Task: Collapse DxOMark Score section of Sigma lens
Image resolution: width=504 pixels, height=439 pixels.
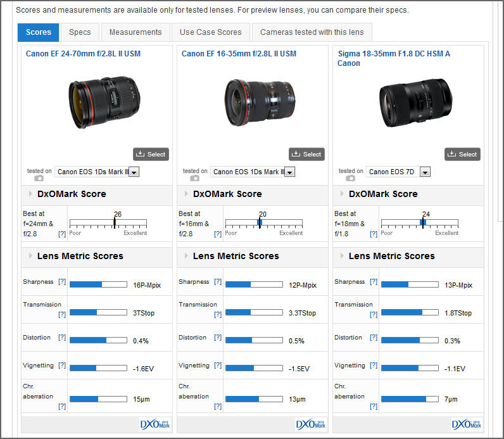Action: [342, 194]
